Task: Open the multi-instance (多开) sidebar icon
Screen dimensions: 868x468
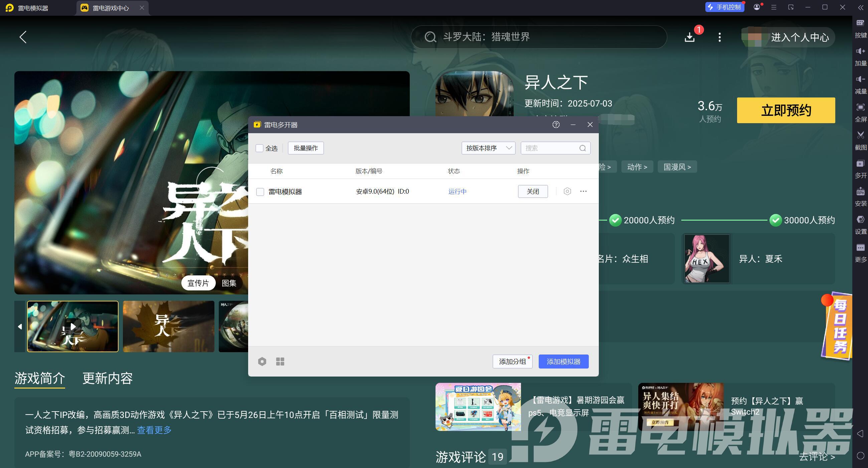Action: tap(860, 164)
